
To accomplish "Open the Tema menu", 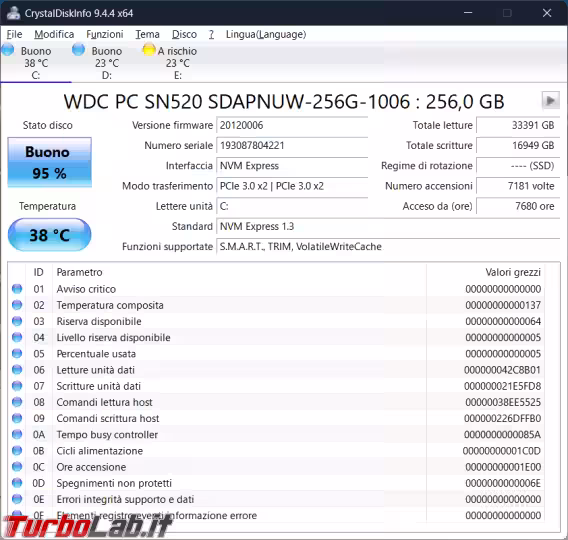I will point(147,34).
